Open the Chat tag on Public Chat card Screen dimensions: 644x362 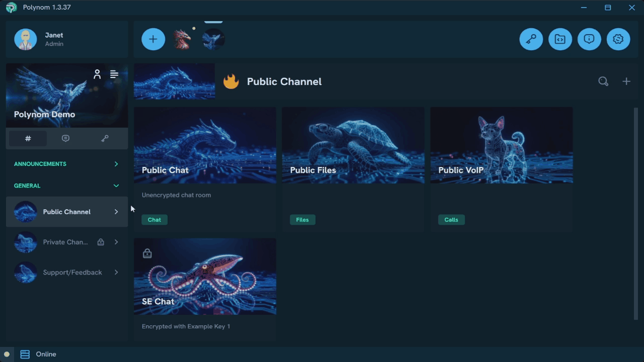tap(154, 220)
